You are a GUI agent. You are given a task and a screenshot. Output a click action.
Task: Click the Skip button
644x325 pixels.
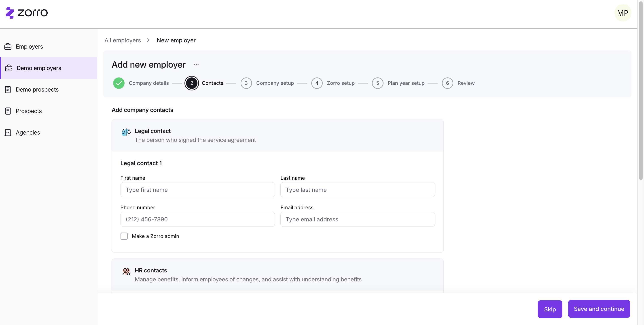[550, 309]
